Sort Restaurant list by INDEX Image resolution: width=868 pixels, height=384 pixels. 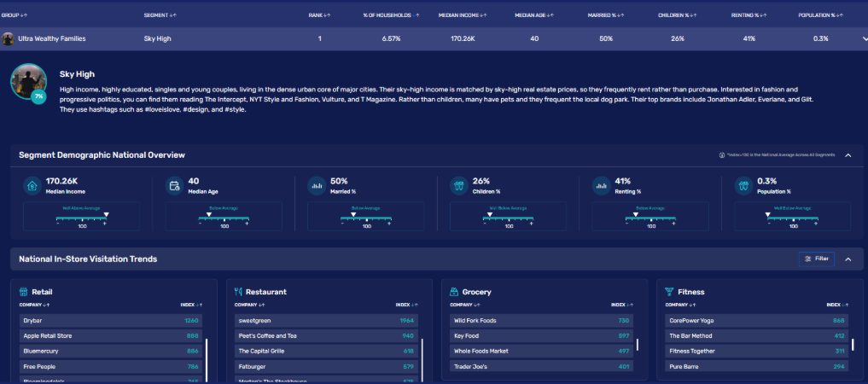[x=407, y=305]
